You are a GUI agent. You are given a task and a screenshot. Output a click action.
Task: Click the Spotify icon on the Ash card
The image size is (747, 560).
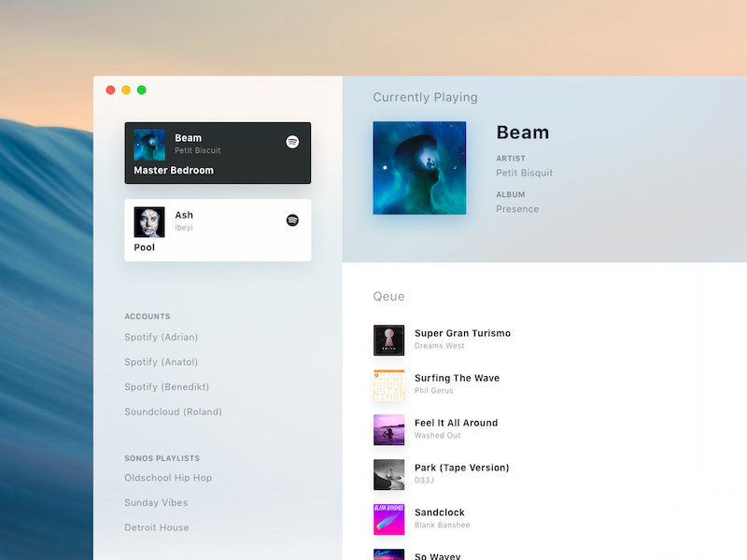click(292, 219)
